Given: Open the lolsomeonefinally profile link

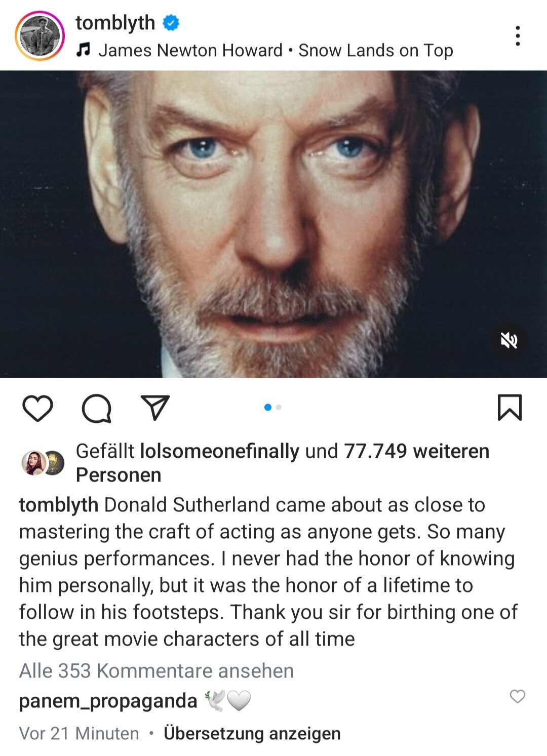Looking at the screenshot, I should point(219,451).
